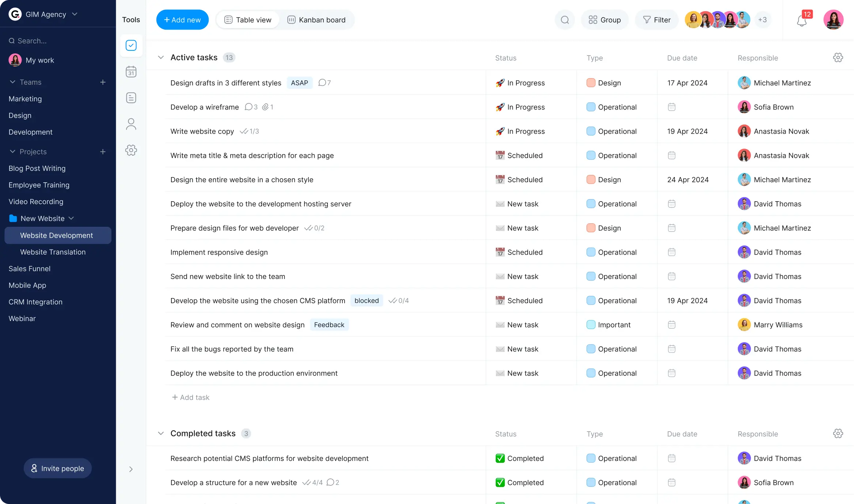Screen dimensions: 854x504
Task: Open subtasks 0/2 on Prepare design files
Action: (314, 228)
